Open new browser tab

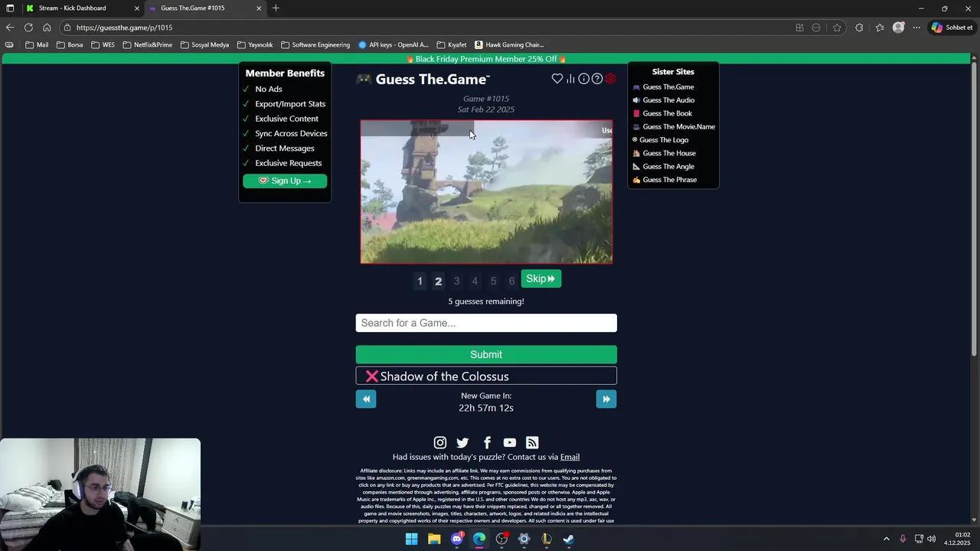[x=276, y=8]
